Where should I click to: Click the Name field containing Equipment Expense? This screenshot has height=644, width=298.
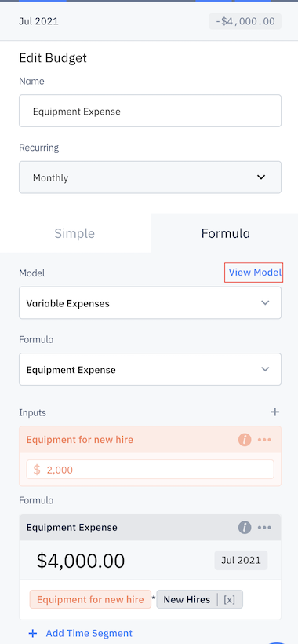pyautogui.click(x=150, y=111)
